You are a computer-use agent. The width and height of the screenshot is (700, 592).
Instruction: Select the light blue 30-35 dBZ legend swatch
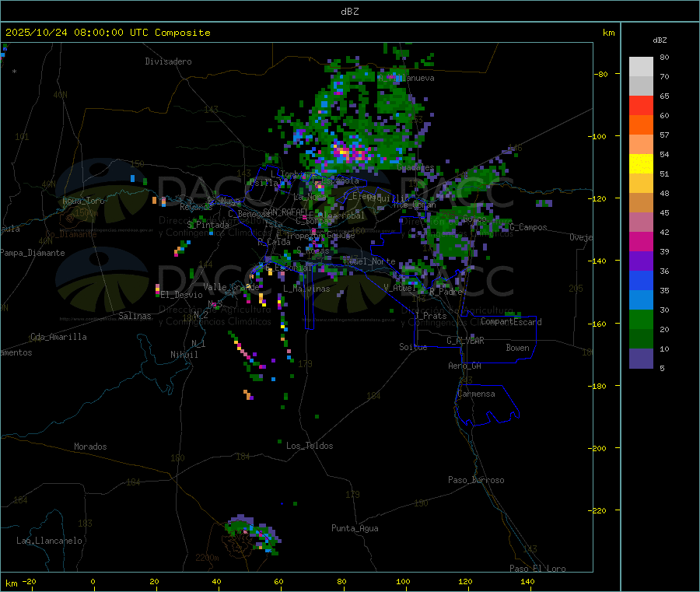641,300
